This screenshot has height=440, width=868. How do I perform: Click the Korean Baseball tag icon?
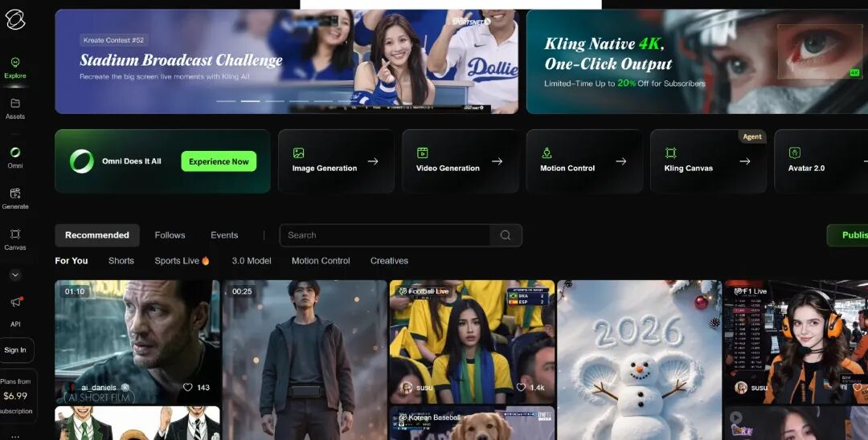403,418
